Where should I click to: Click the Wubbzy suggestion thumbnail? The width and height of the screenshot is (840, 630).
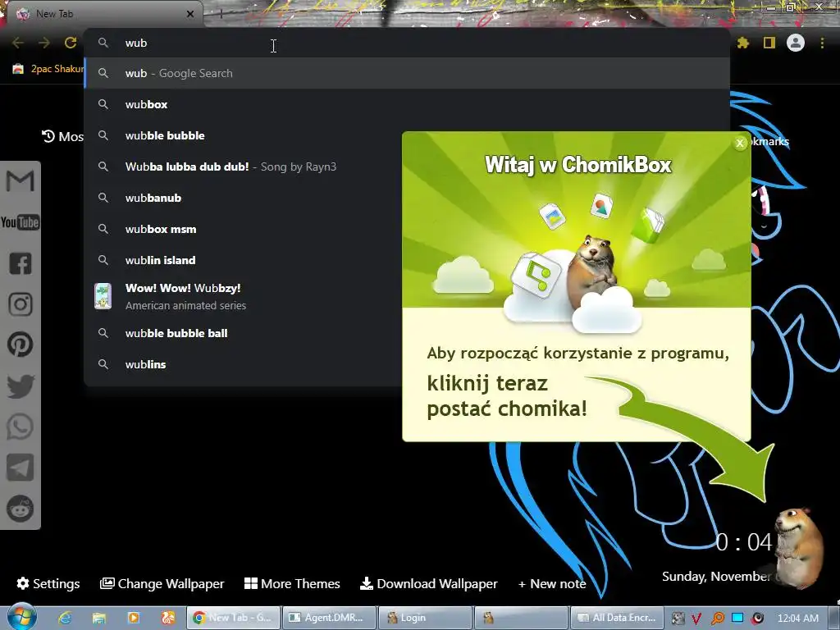click(x=103, y=296)
